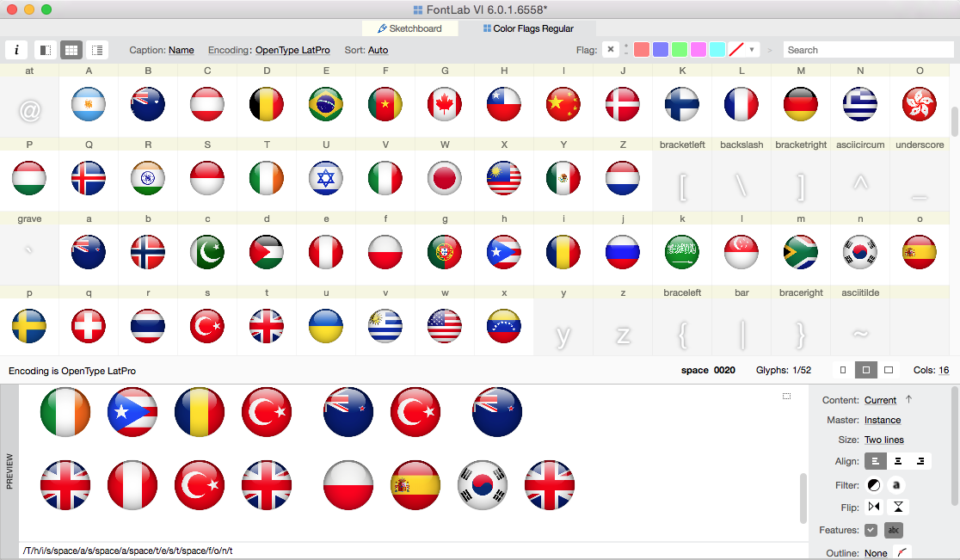Choose the no-color slashed flag swatch
The height and width of the screenshot is (560, 960).
coord(736,50)
